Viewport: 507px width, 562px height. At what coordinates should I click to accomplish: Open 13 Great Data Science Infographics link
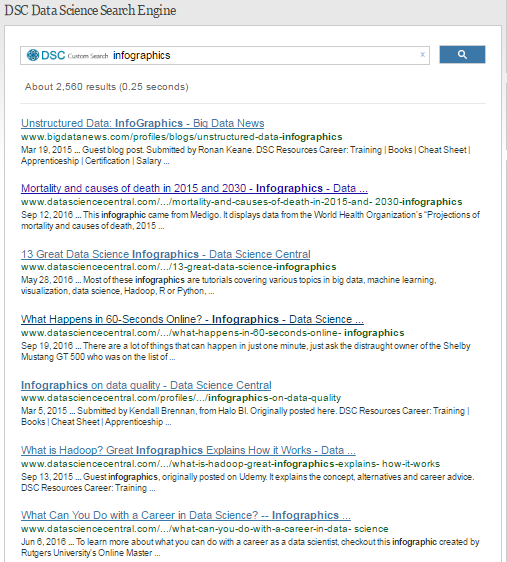(166, 254)
